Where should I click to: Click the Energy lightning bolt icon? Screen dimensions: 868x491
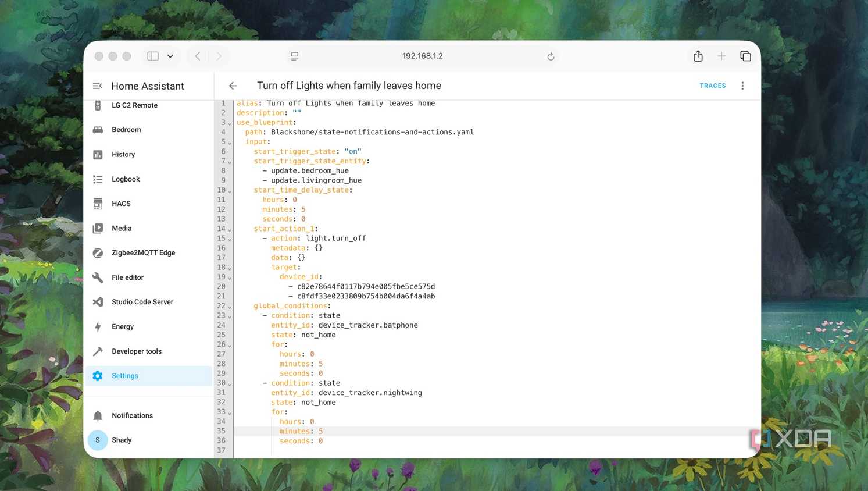coord(98,326)
